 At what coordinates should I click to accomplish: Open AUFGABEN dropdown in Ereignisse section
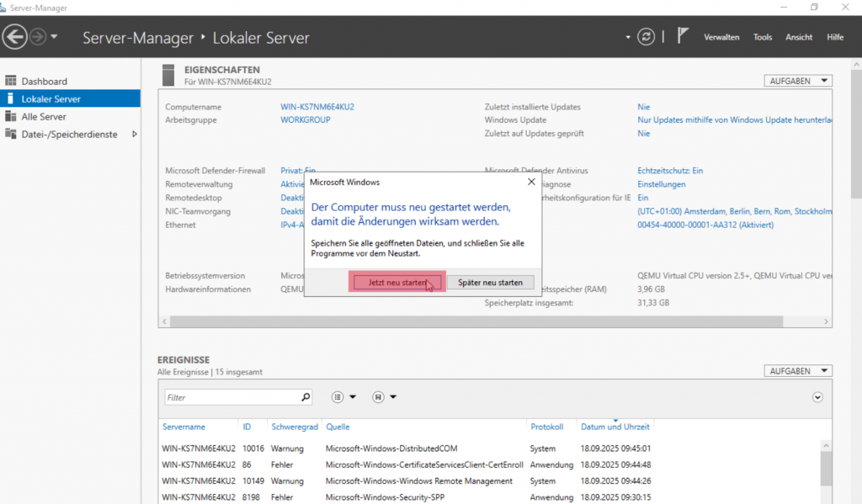798,371
